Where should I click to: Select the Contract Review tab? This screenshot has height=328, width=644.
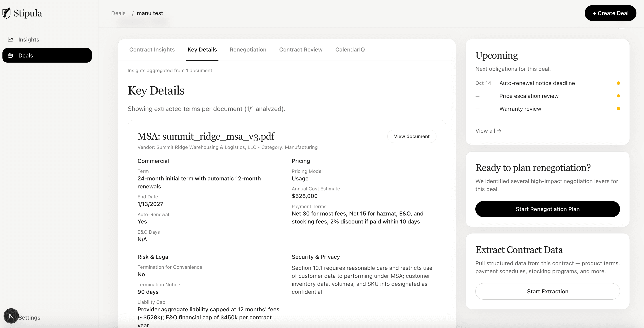pos(300,49)
